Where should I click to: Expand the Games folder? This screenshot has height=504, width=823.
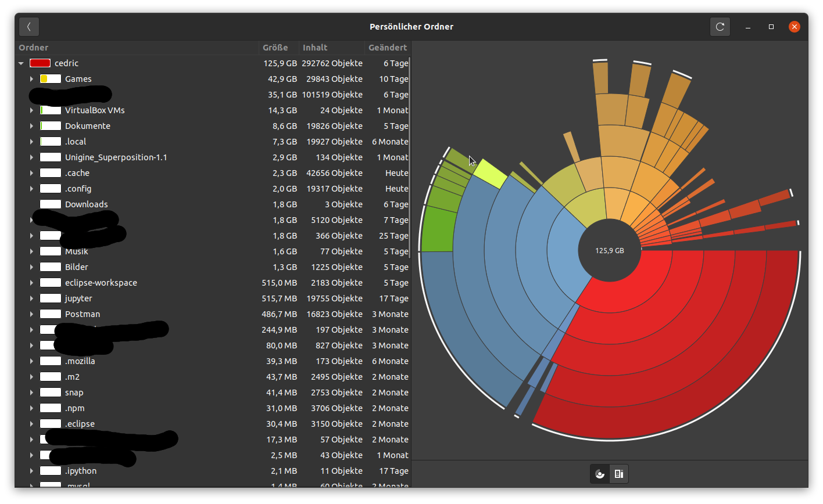[31, 79]
